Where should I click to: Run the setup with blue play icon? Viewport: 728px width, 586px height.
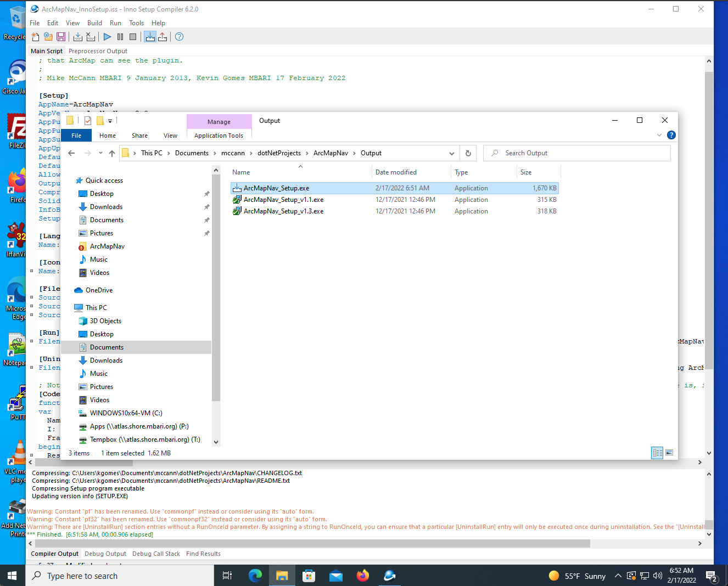click(x=107, y=37)
